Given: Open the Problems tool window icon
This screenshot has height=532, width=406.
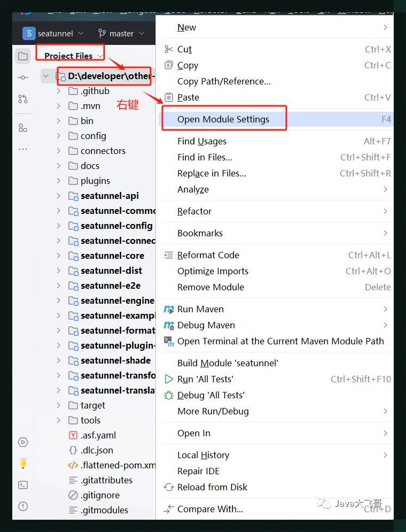Looking at the screenshot, I should (x=23, y=506).
